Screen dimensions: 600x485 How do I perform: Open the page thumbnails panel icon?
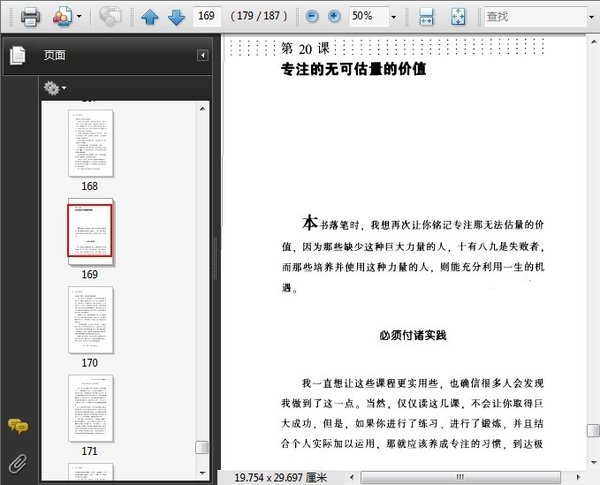[x=18, y=56]
